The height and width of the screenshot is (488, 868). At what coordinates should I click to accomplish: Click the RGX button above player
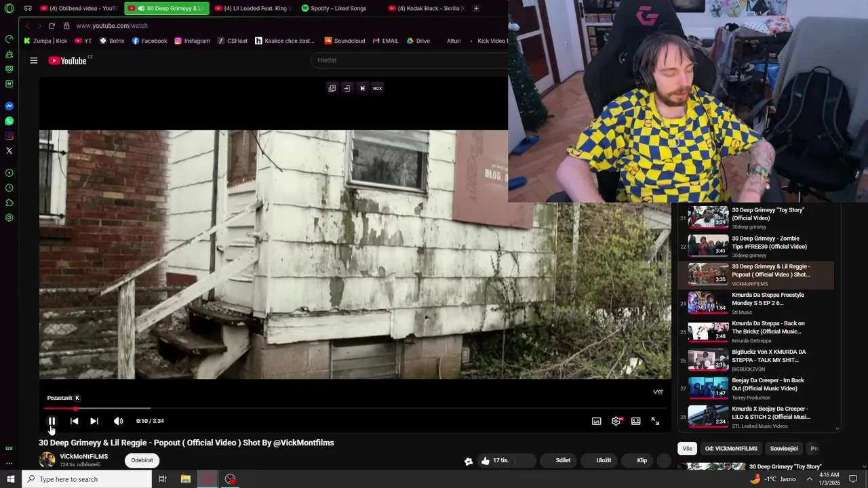coord(378,88)
